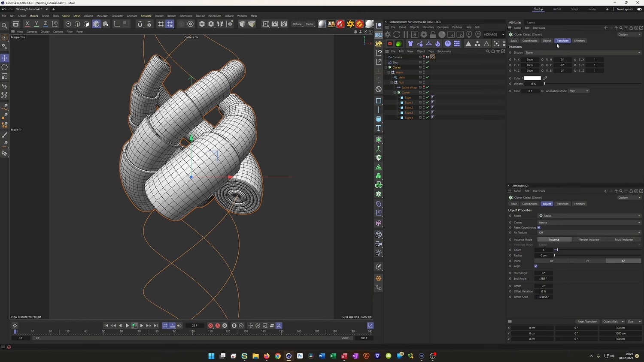
Task: Open the timeline curve editor icon
Action: [x=371, y=326]
